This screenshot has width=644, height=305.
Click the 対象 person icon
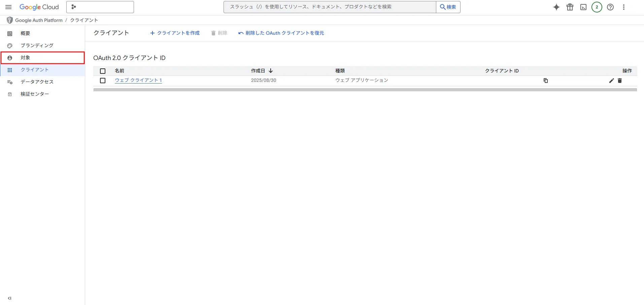point(10,58)
